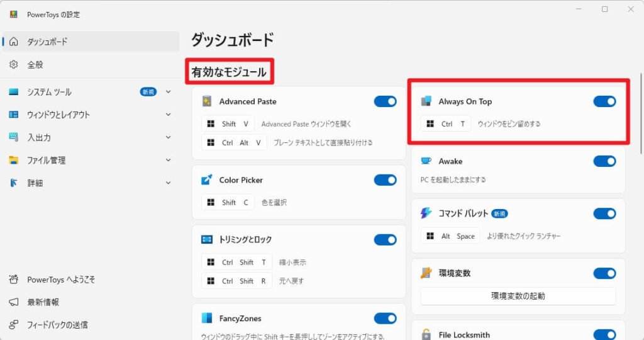Image resolution: width=644 pixels, height=340 pixels.
Task: Open フィードバックの送信 link
Action: (91, 325)
